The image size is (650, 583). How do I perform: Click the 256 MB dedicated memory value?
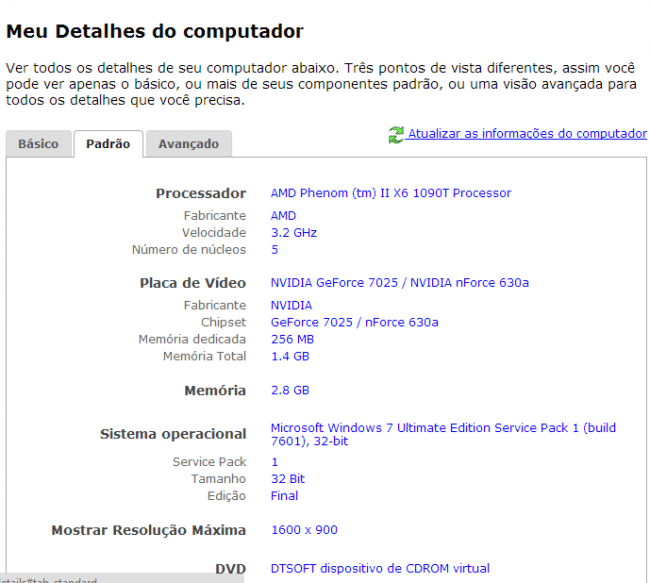coord(293,339)
